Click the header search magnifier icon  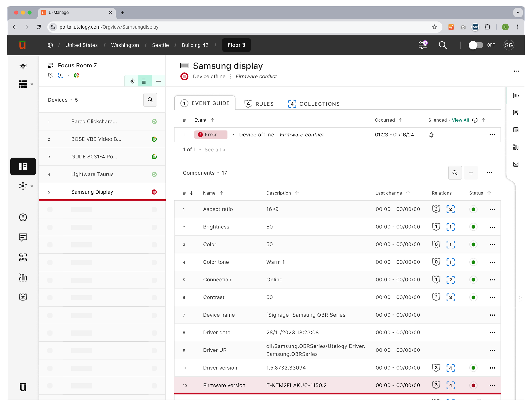443,45
